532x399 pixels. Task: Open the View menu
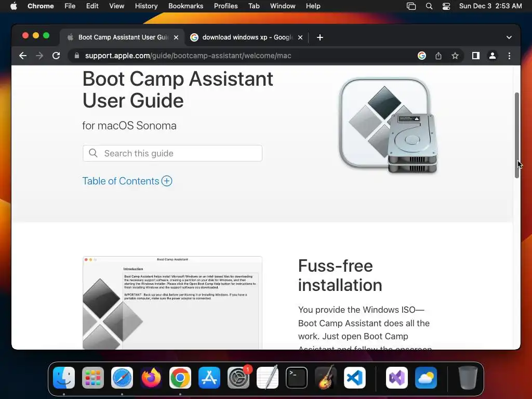tap(116, 6)
